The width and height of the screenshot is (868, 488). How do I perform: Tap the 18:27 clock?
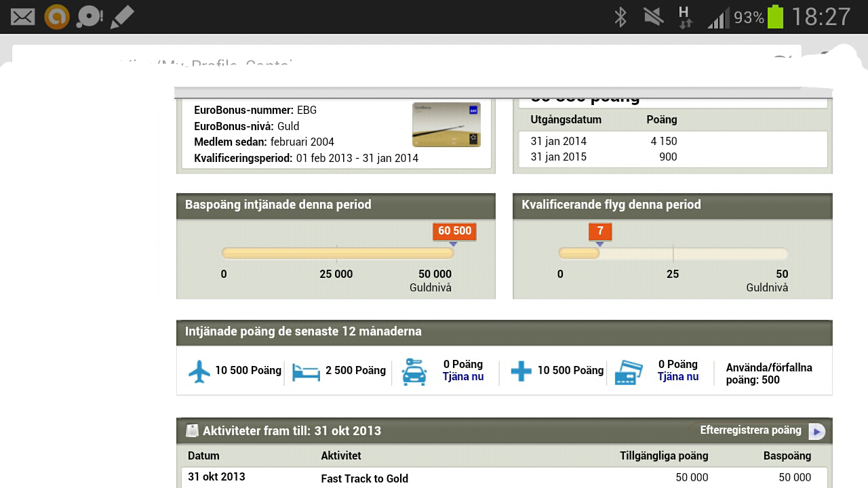click(821, 17)
